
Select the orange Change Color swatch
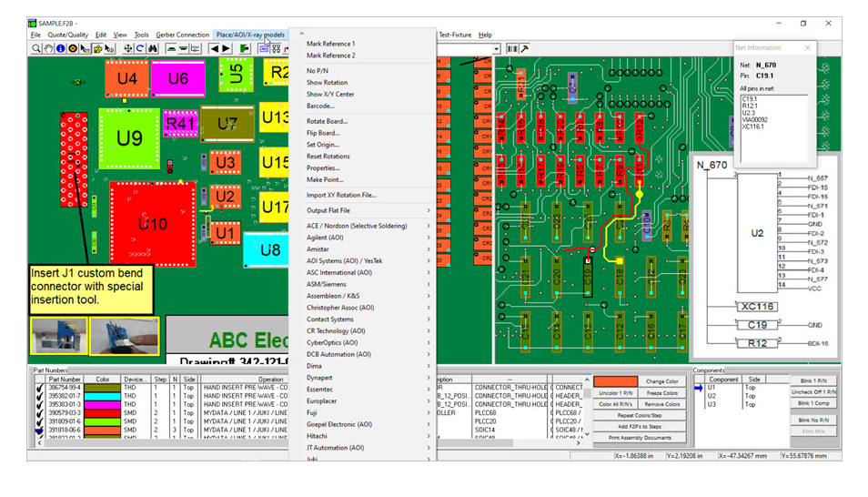[x=615, y=382]
